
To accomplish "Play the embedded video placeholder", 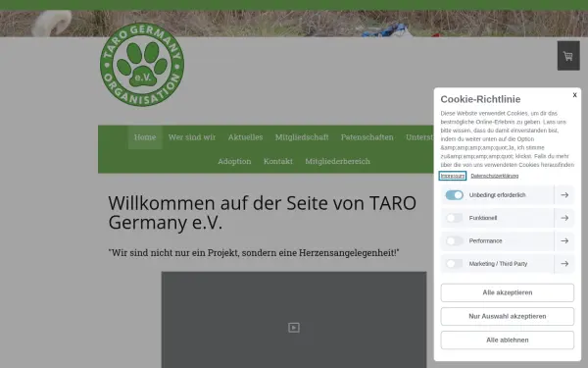I will tap(294, 328).
